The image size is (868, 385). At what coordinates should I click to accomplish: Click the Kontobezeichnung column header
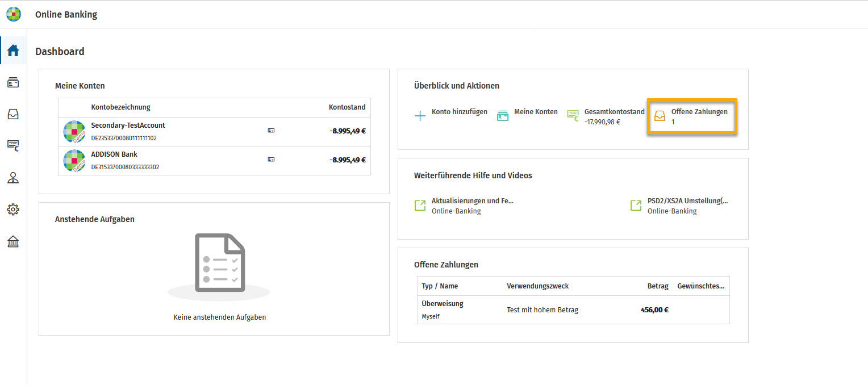tap(120, 107)
